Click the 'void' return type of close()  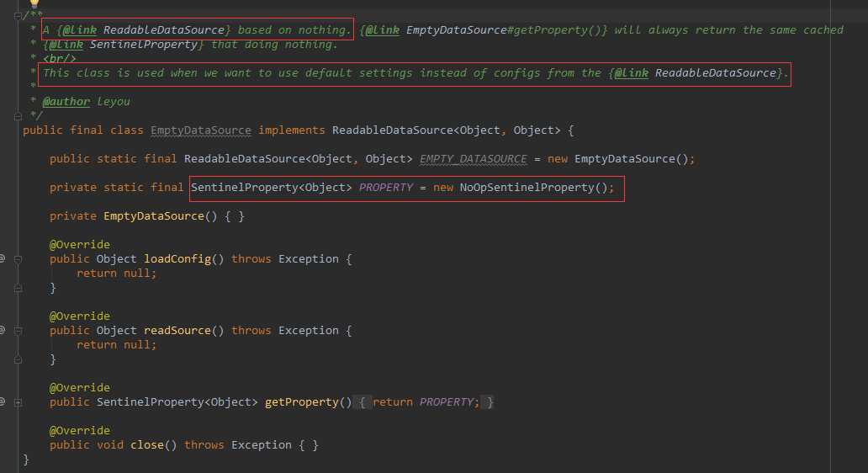point(110,444)
